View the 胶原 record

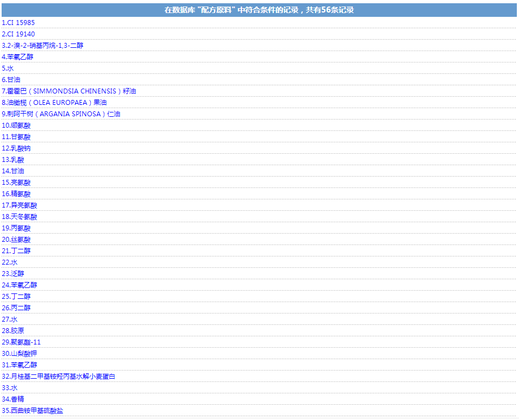pyautogui.click(x=13, y=331)
